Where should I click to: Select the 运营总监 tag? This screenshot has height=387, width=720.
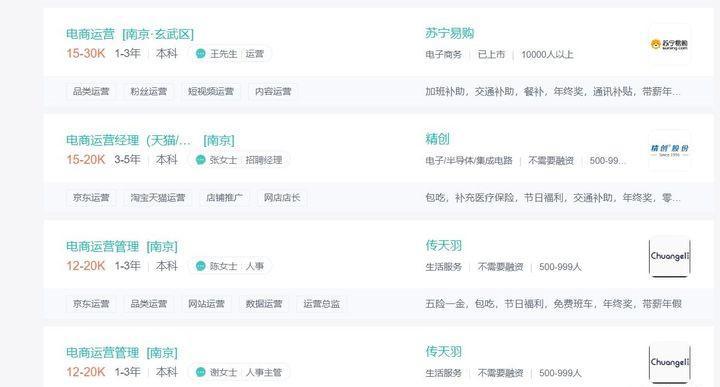pos(321,304)
